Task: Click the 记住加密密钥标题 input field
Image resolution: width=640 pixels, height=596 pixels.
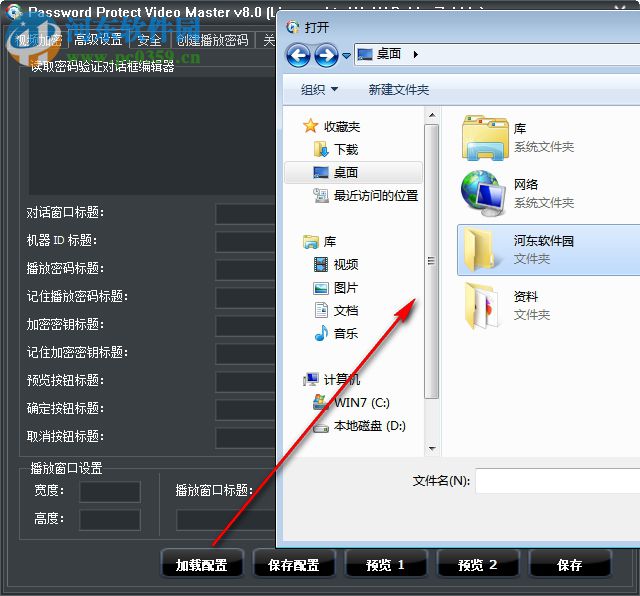Action: (246, 354)
